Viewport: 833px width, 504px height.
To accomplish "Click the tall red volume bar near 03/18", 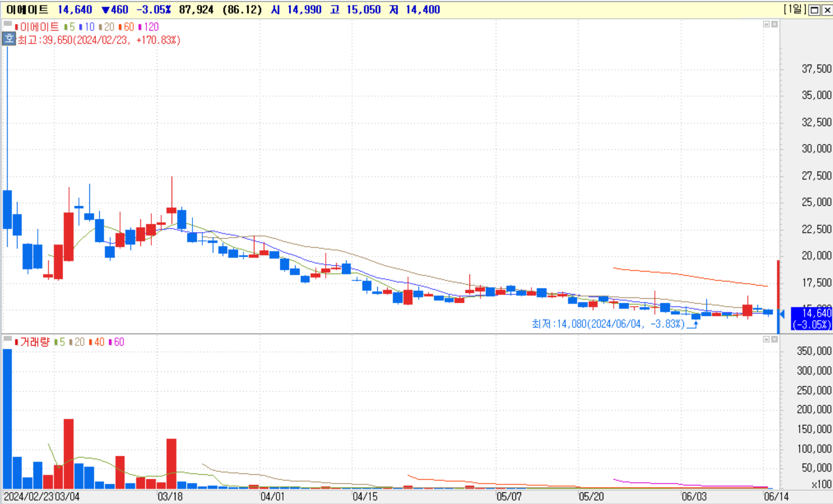I will (x=172, y=464).
